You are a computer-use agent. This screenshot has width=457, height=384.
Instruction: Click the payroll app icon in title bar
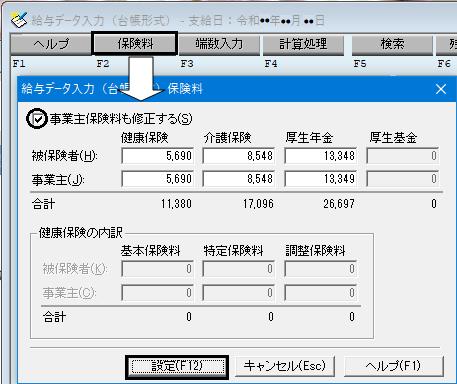19,20
